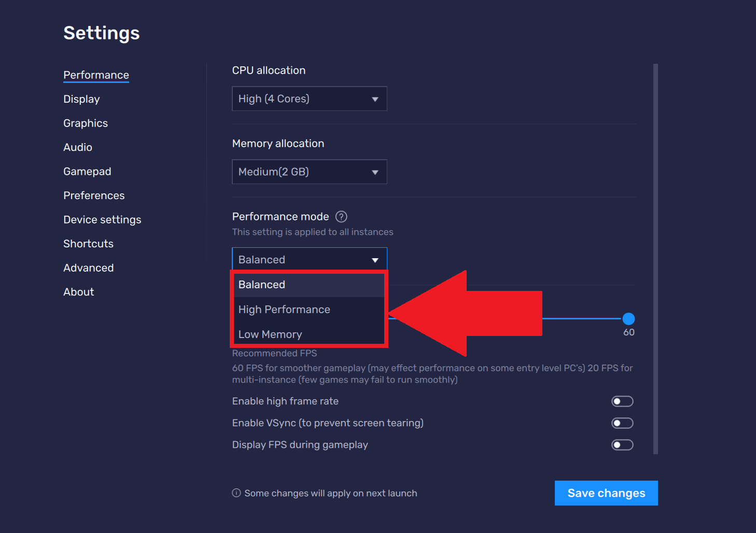Expand the Memory allocation dropdown
The image size is (756, 533).
point(309,172)
